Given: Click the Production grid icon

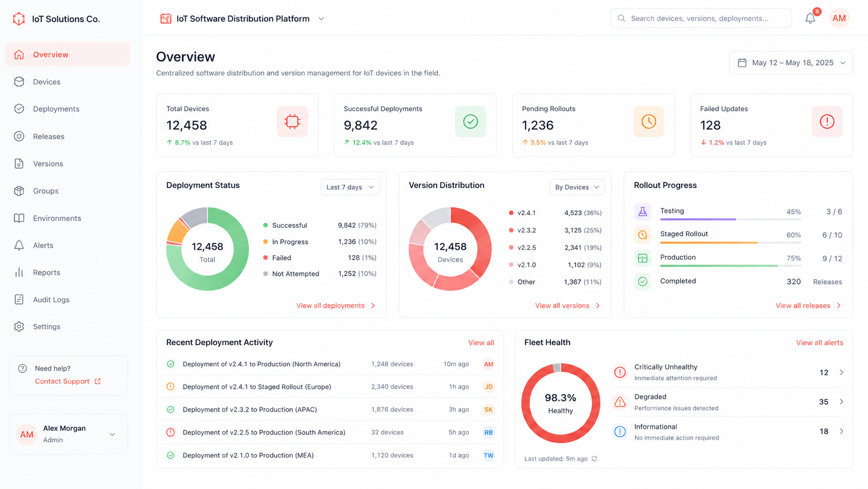Looking at the screenshot, I should pyautogui.click(x=642, y=258).
